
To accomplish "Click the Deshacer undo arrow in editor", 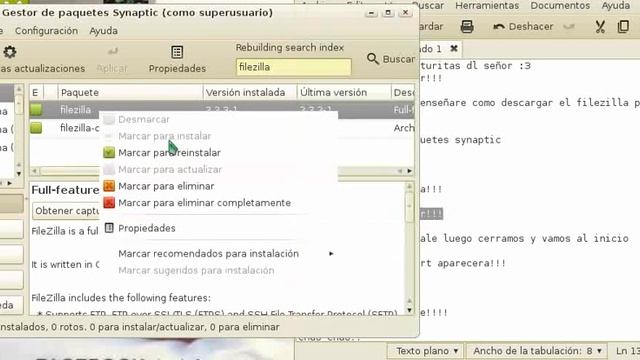I will [x=498, y=27].
